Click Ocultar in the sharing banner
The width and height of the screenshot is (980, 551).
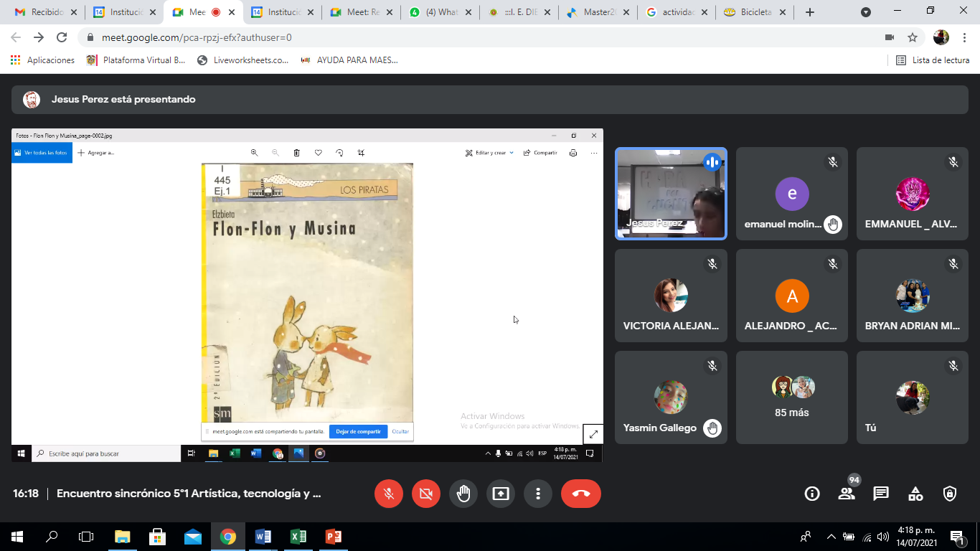click(x=400, y=431)
